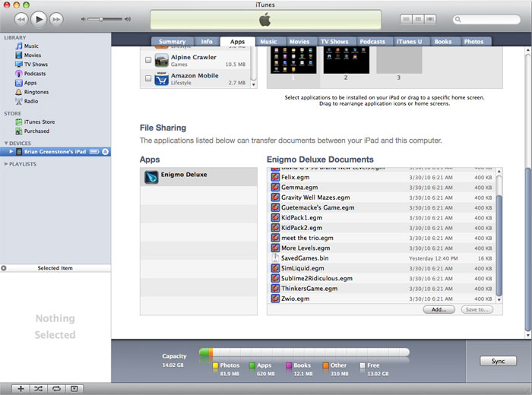This screenshot has height=395, width=532.
Task: Expand Brian Greenstone's iPad device
Action: tap(11, 152)
